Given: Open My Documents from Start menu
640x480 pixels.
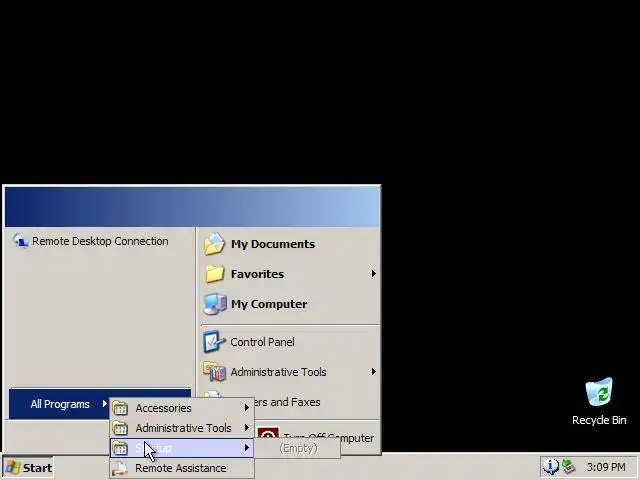Looking at the screenshot, I should pos(290,244).
